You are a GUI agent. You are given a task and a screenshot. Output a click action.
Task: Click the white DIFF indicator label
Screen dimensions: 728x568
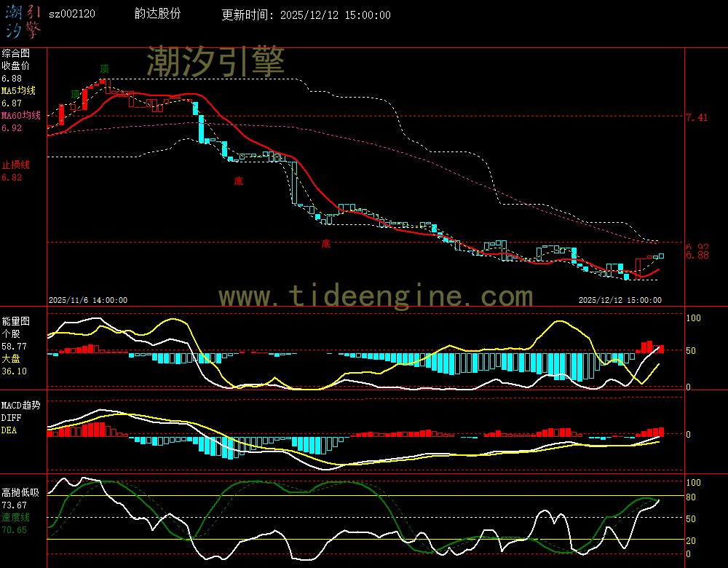(x=11, y=418)
